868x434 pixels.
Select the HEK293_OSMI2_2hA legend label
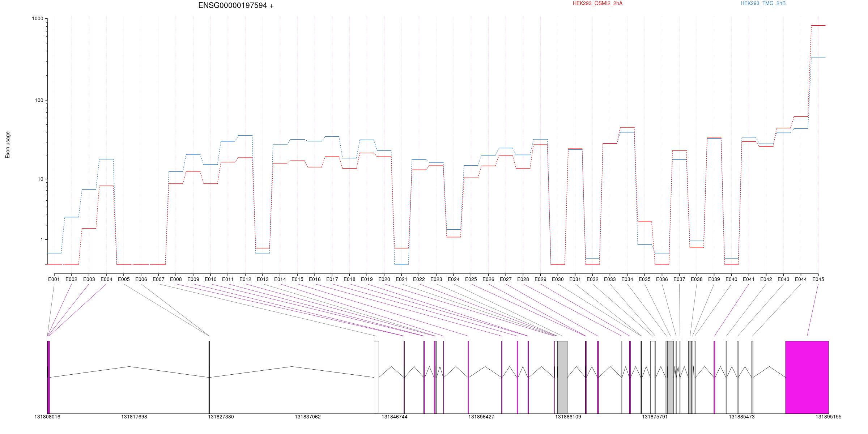click(x=598, y=3)
